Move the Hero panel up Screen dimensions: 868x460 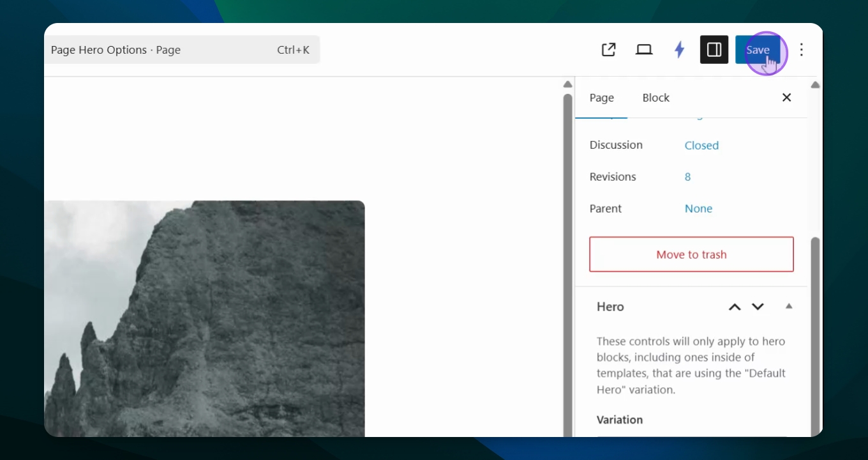point(735,307)
